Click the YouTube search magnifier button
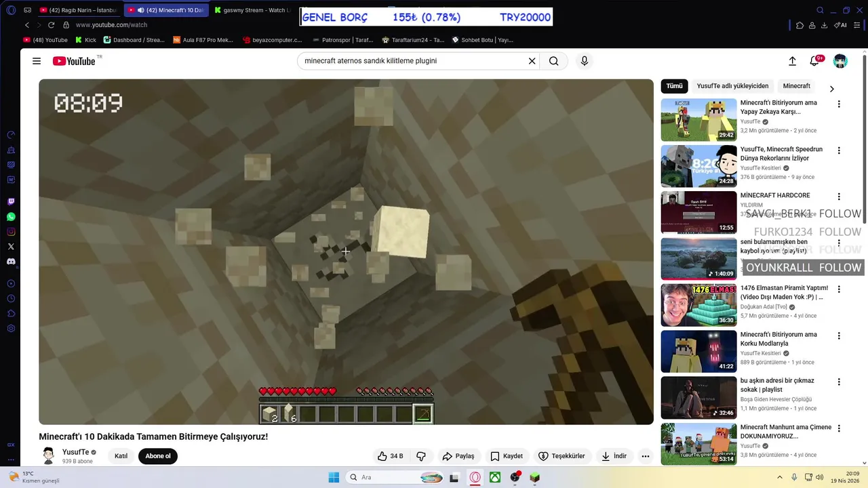The height and width of the screenshot is (488, 868). click(x=554, y=61)
